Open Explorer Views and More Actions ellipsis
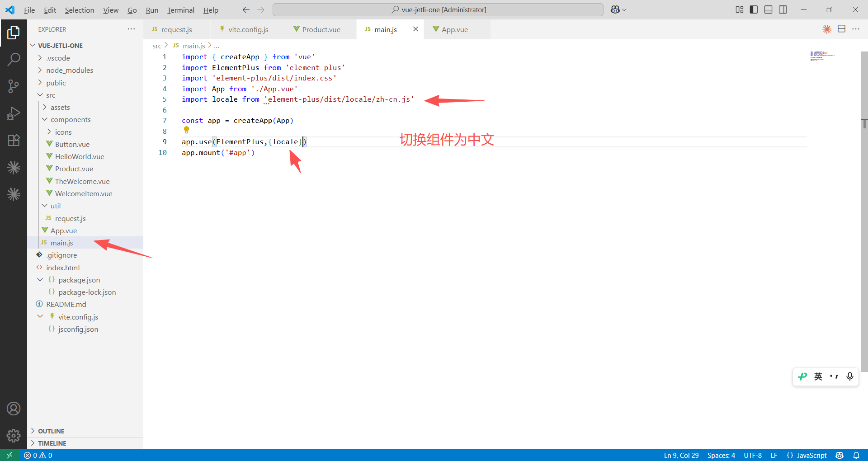Screen dimensions: 868x461 (131, 29)
